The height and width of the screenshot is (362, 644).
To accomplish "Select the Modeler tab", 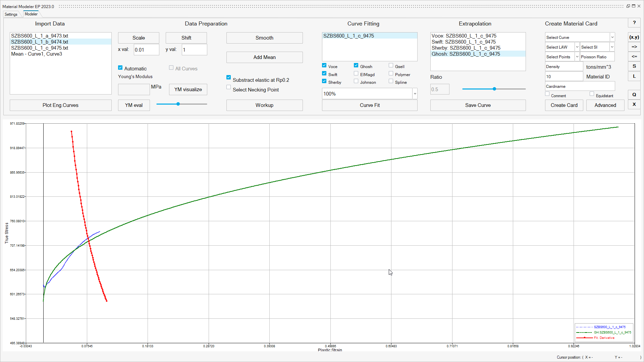I will (31, 14).
